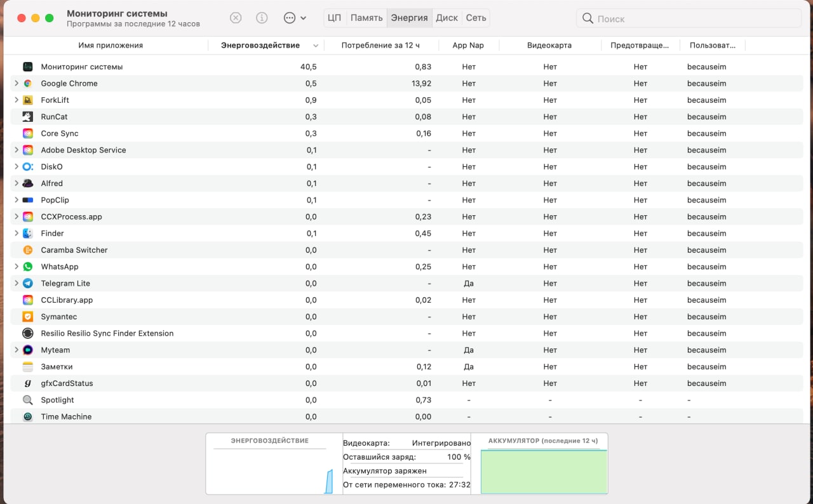Click the Google Chrome icon in list
813x504 pixels.
click(27, 83)
